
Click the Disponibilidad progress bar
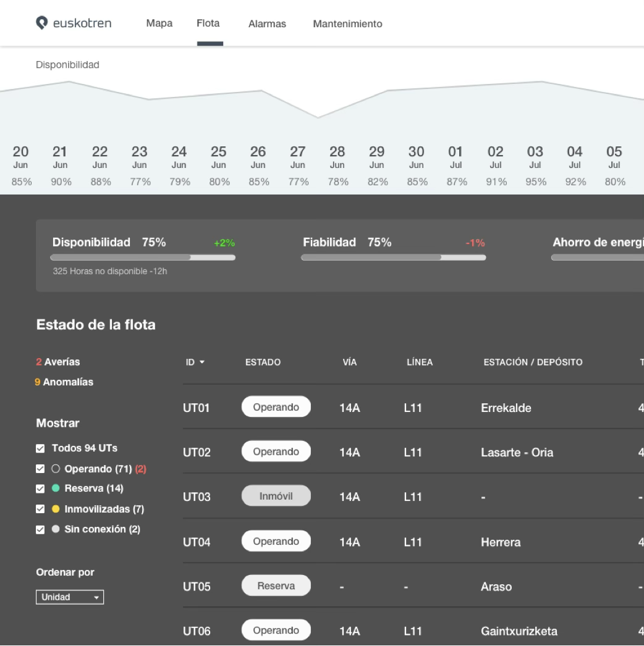[143, 258]
